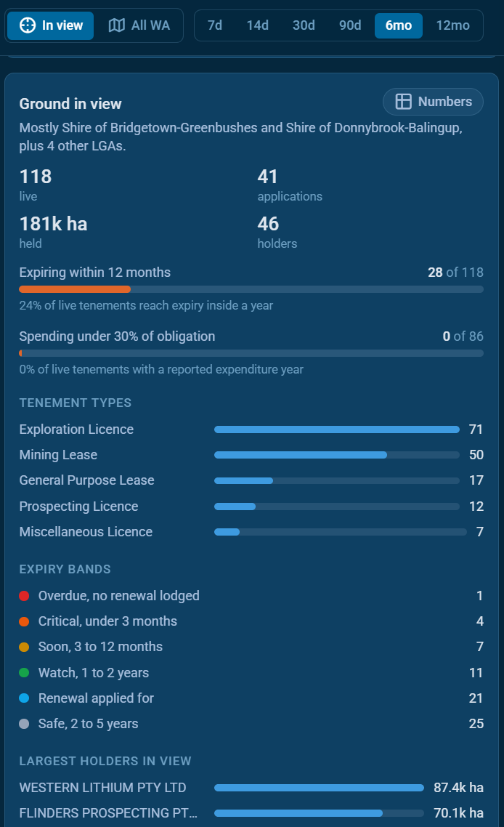Select the In view scope toggle
Viewport: 504px width, 827px height.
click(51, 25)
